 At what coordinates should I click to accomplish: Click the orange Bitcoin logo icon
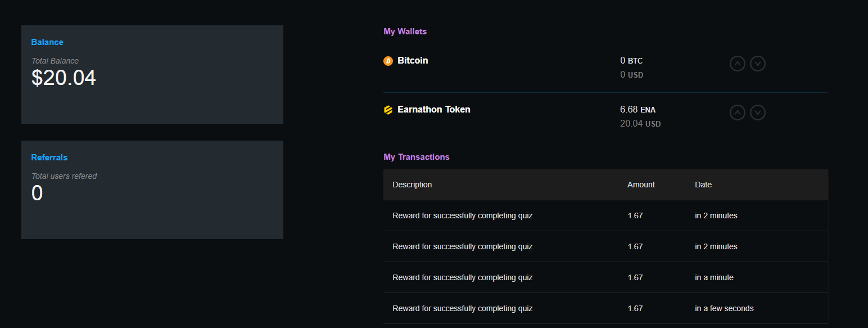coord(388,61)
